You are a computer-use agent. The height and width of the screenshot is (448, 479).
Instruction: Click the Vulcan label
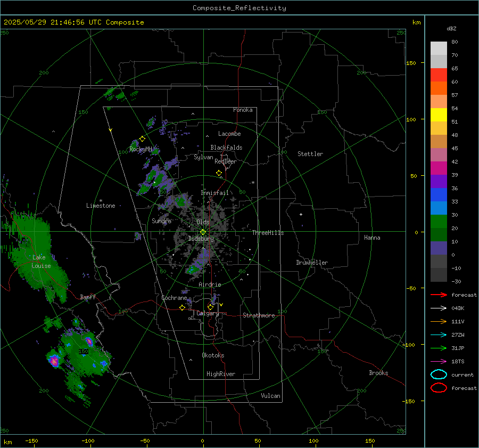click(x=271, y=396)
